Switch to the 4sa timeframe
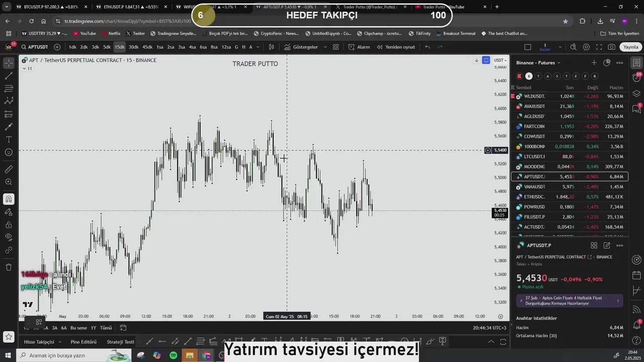Viewport: 644px width, 362px height. [192, 47]
